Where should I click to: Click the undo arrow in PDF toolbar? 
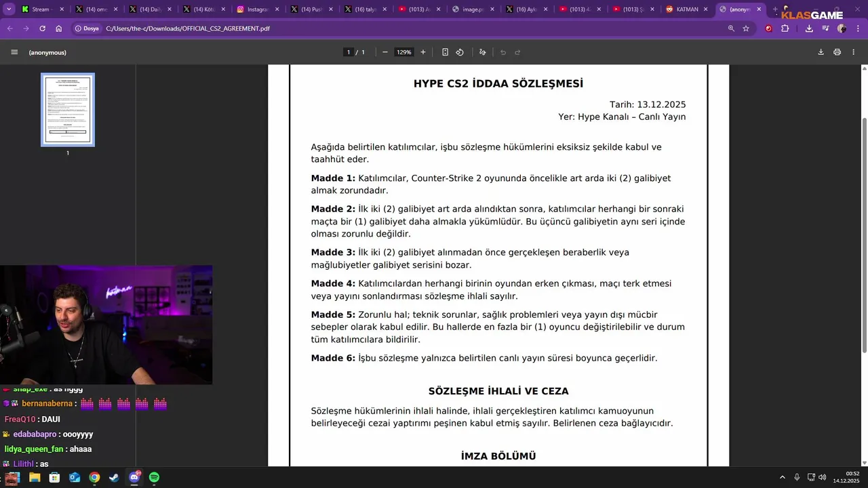coord(503,52)
